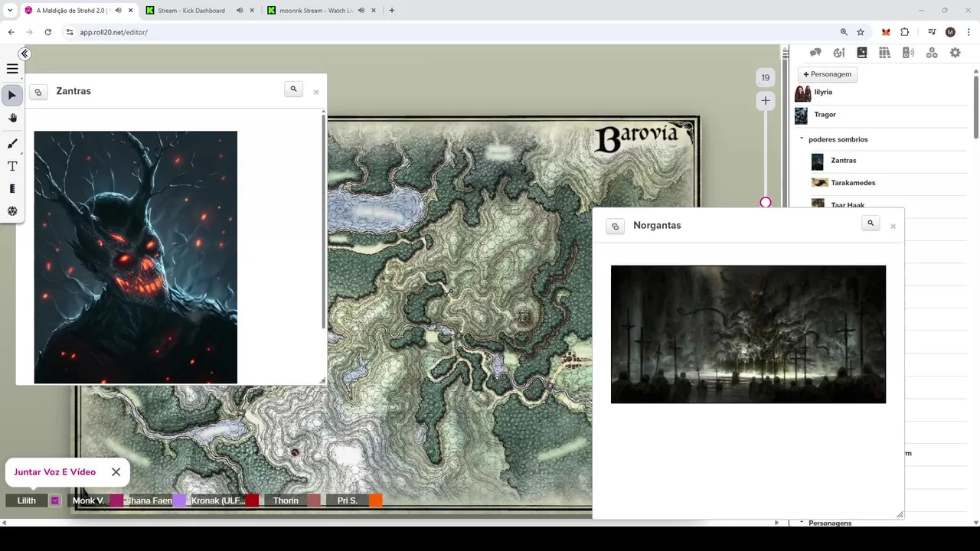Click the Norgantas window resize handle
This screenshot has width=980, height=551.
900,515
